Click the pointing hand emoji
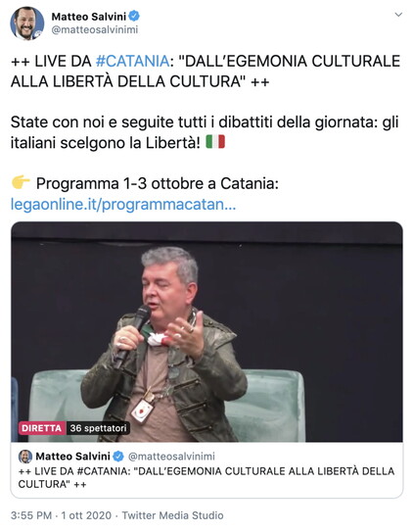 click(21, 182)
